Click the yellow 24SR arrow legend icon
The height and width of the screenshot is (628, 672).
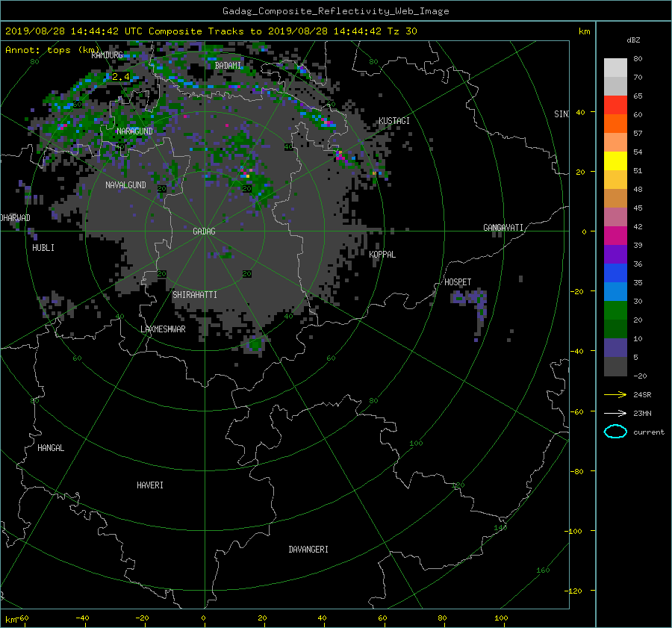(x=615, y=395)
